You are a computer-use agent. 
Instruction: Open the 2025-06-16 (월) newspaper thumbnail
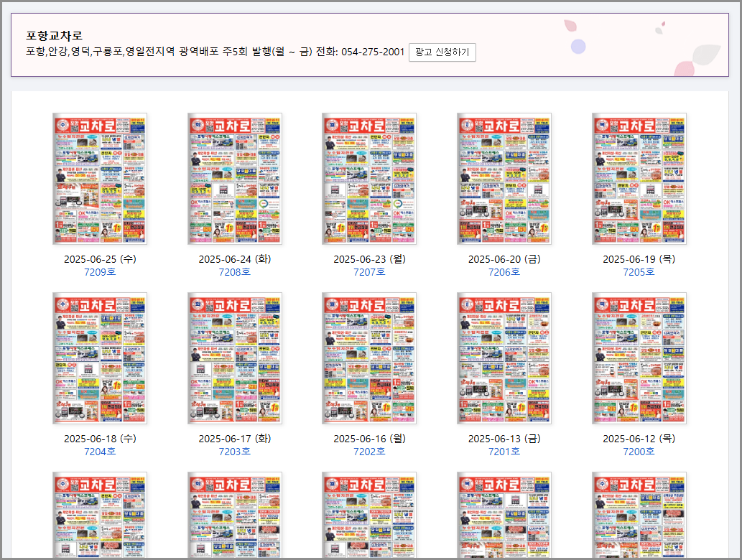coord(370,358)
